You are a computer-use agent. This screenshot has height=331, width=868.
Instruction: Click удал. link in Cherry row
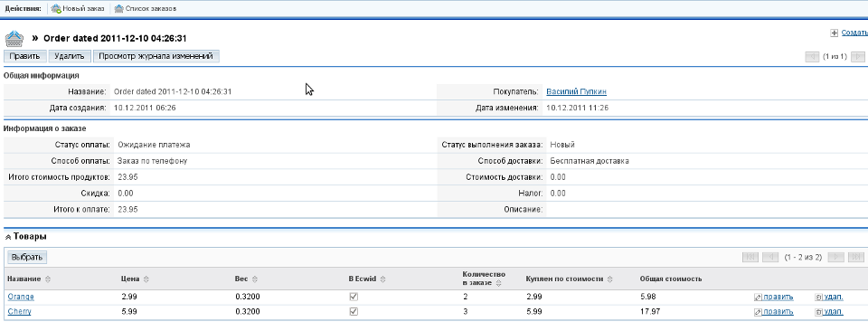833,312
